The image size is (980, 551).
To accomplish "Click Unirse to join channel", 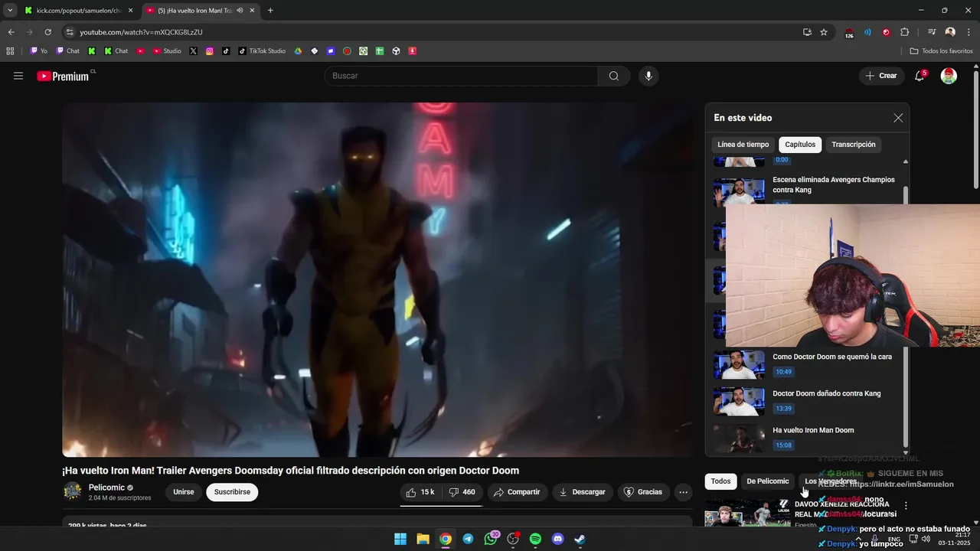I will click(x=184, y=492).
